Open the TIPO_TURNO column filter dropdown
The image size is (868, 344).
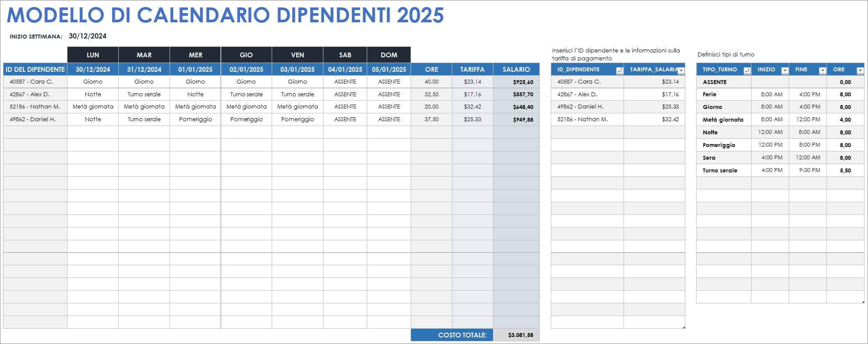click(x=747, y=70)
